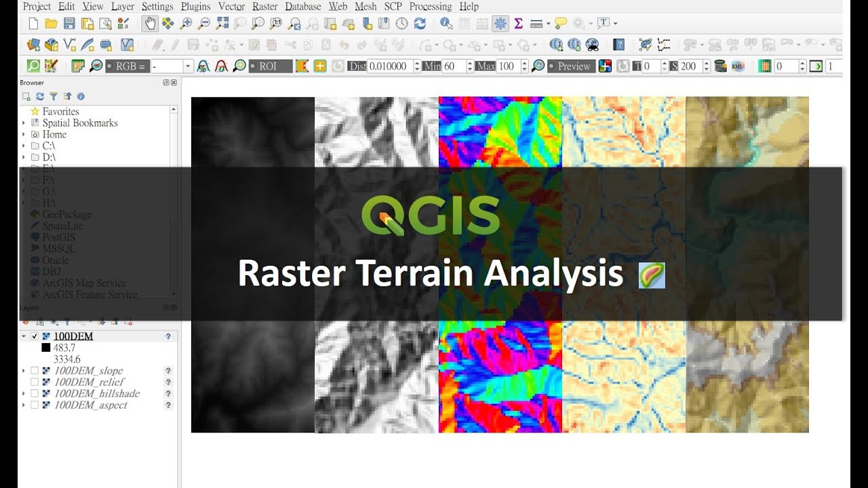Expand the C:\ drive node
868x488 pixels.
coord(24,146)
